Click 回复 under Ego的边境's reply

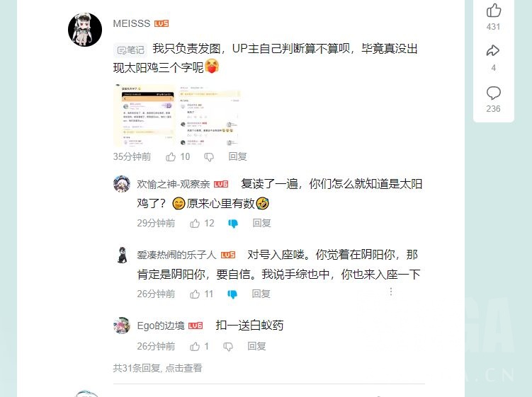[256, 346]
